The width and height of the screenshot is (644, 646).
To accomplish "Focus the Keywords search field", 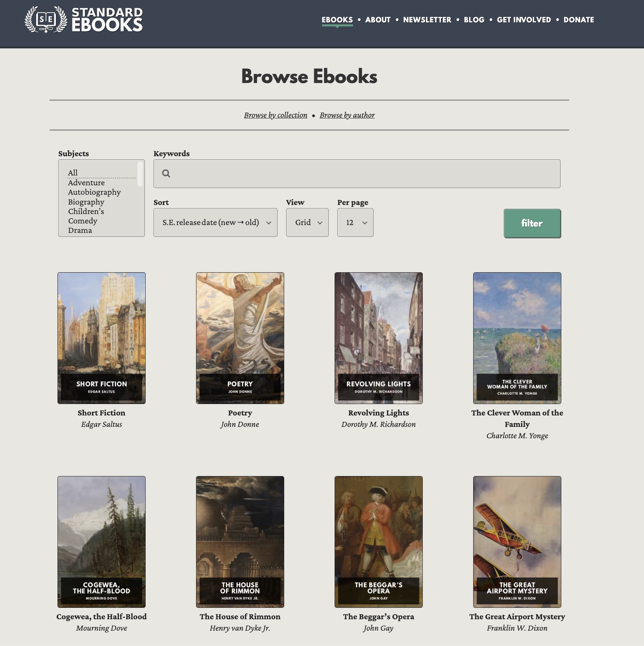I will point(357,173).
